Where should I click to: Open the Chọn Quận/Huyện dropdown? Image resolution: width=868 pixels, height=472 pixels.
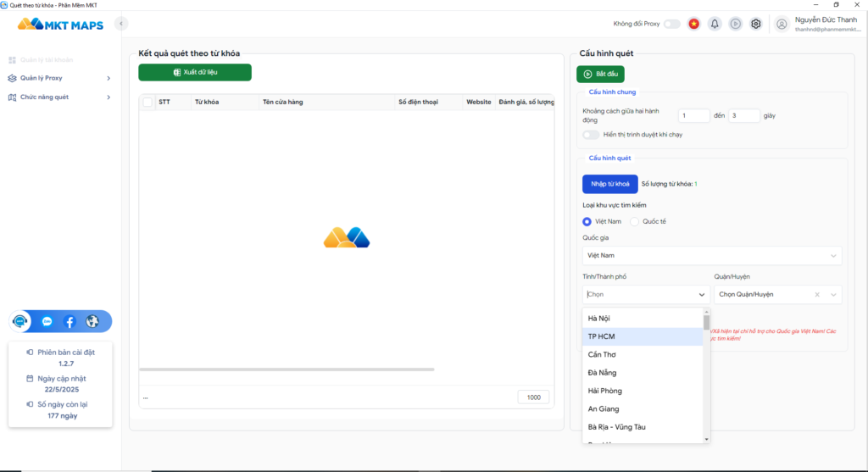pos(777,295)
